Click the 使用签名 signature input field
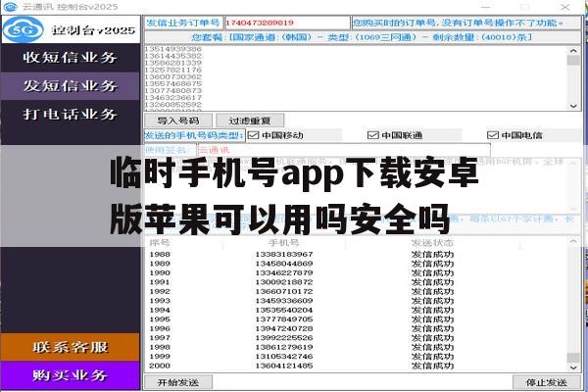 [344, 150]
